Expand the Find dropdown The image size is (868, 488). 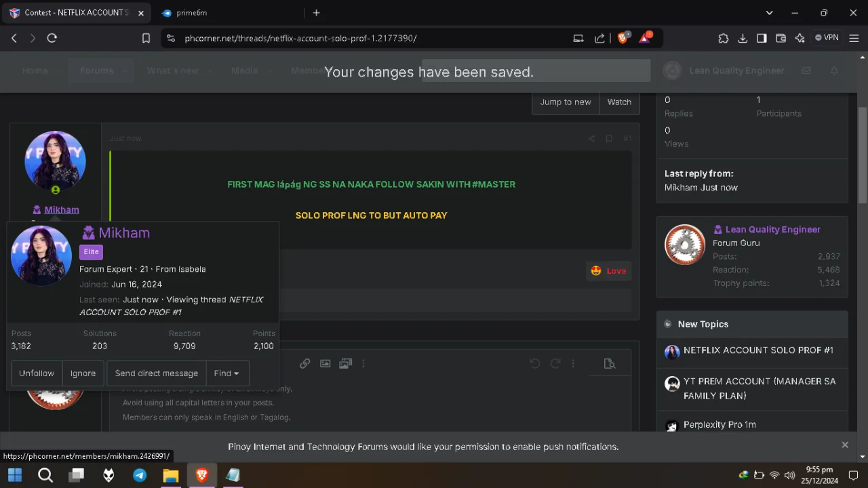[x=226, y=373]
